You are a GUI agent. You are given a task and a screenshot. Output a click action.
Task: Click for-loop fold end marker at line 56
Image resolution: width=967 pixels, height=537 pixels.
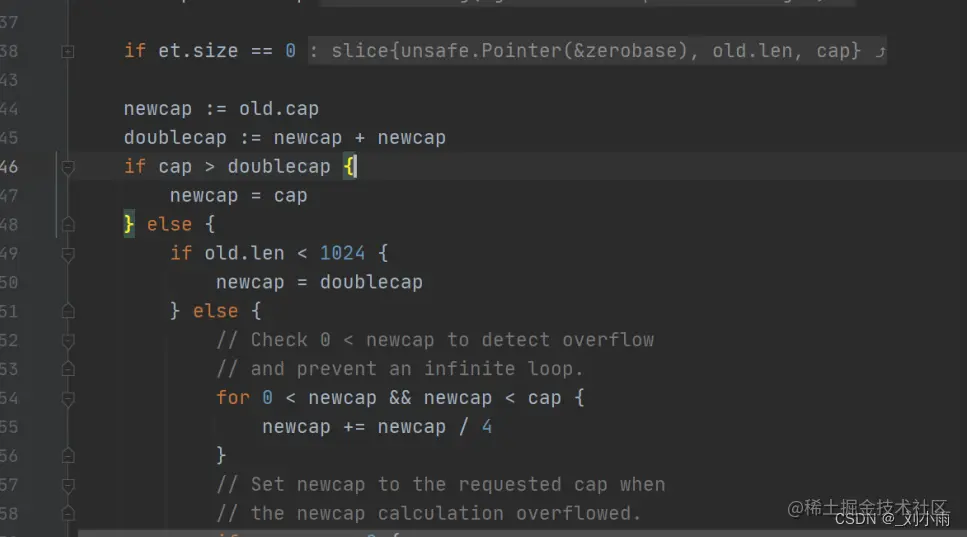tap(68, 456)
